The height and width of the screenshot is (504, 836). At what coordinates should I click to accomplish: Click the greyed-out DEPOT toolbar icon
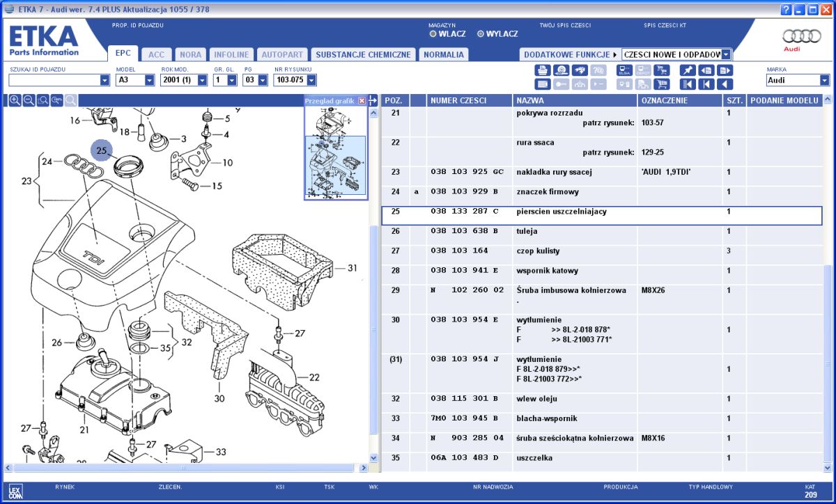[643, 70]
